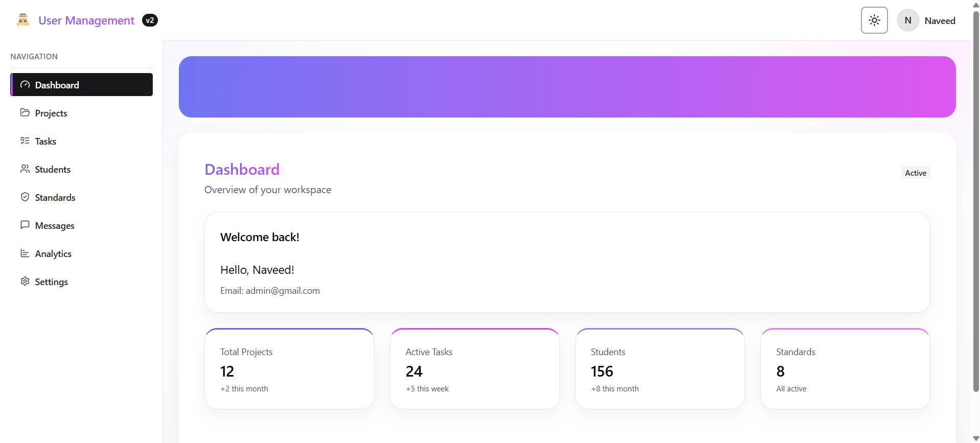Click the Standards shield icon
Image resolution: width=980 pixels, height=443 pixels.
pyautogui.click(x=25, y=197)
